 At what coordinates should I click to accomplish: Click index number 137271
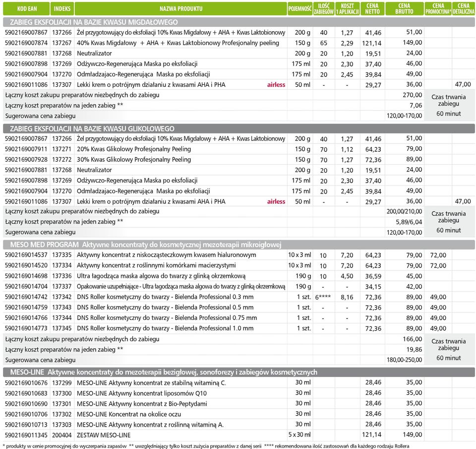pos(62,149)
